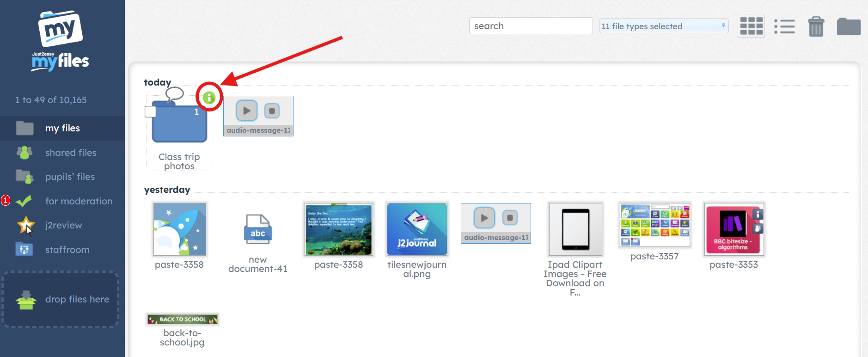Image resolution: width=868 pixels, height=357 pixels.
Task: Click the 'Ipad Clipart Images - Free Download' caption
Action: point(575,278)
